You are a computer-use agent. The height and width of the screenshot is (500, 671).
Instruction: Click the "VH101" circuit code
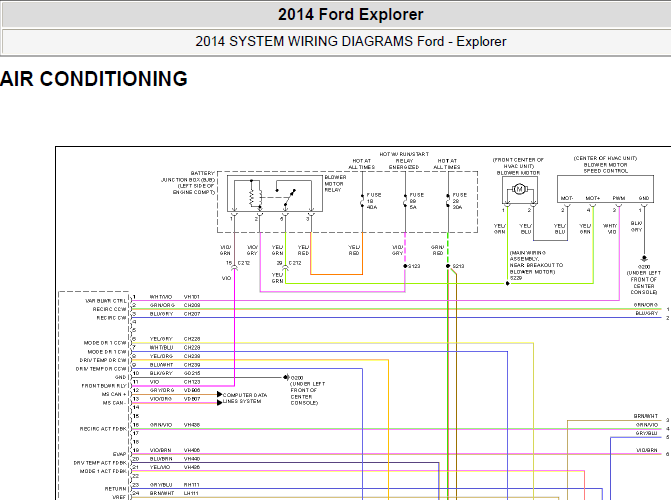coord(192,297)
